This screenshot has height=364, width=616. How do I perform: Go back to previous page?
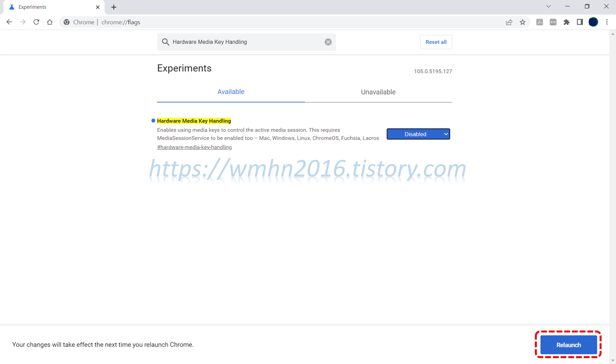click(9, 22)
